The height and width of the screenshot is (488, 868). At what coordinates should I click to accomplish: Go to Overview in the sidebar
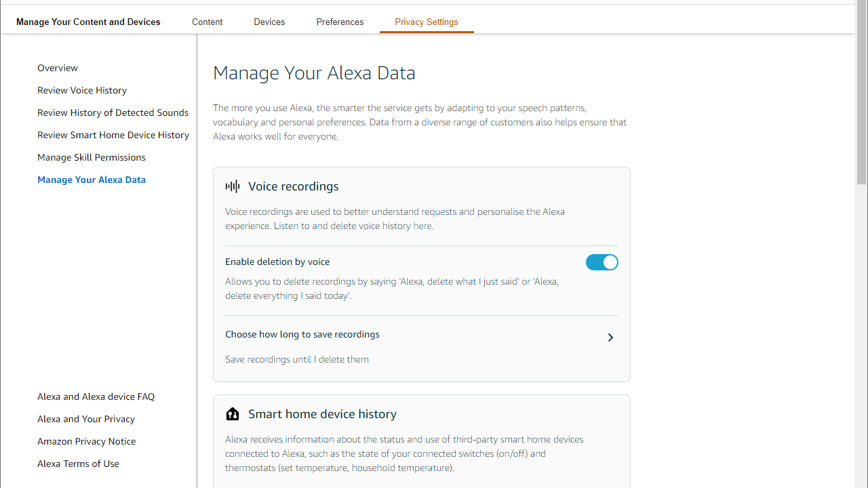pos(58,68)
